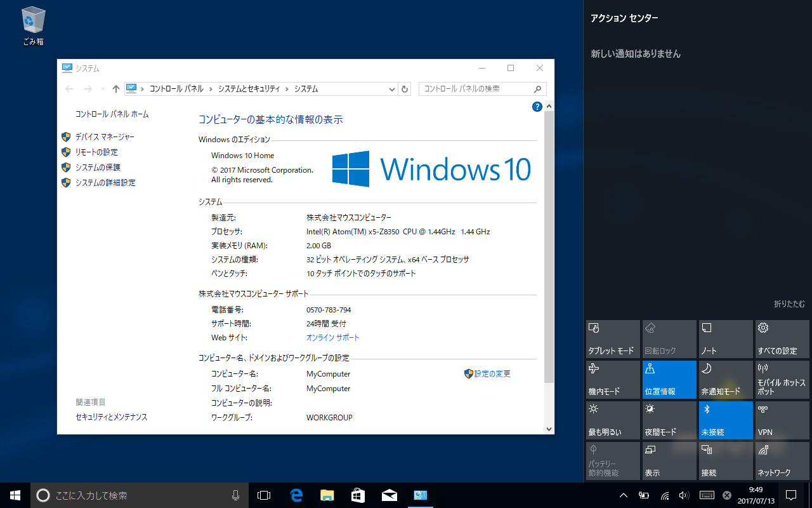Viewport: 812px width, 508px height.
Task: Navigate to システムとセキュリティ in the breadcrumb
Action: pyautogui.click(x=249, y=89)
